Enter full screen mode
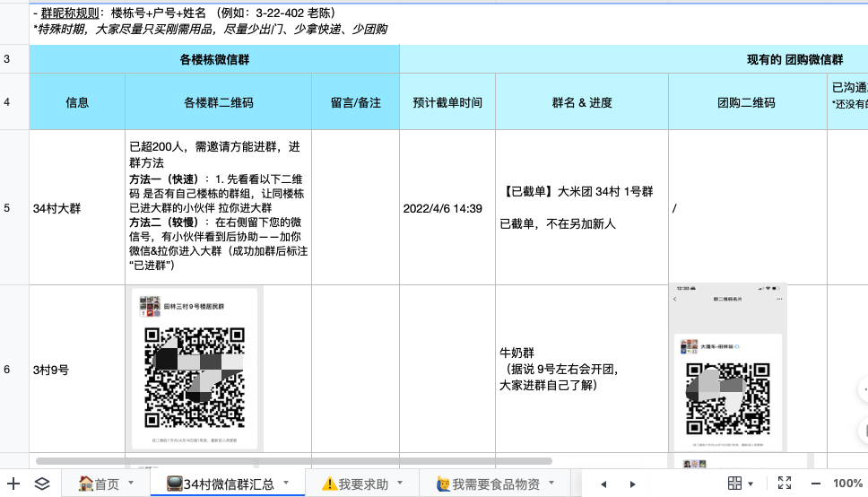868x497 pixels. coord(784,484)
